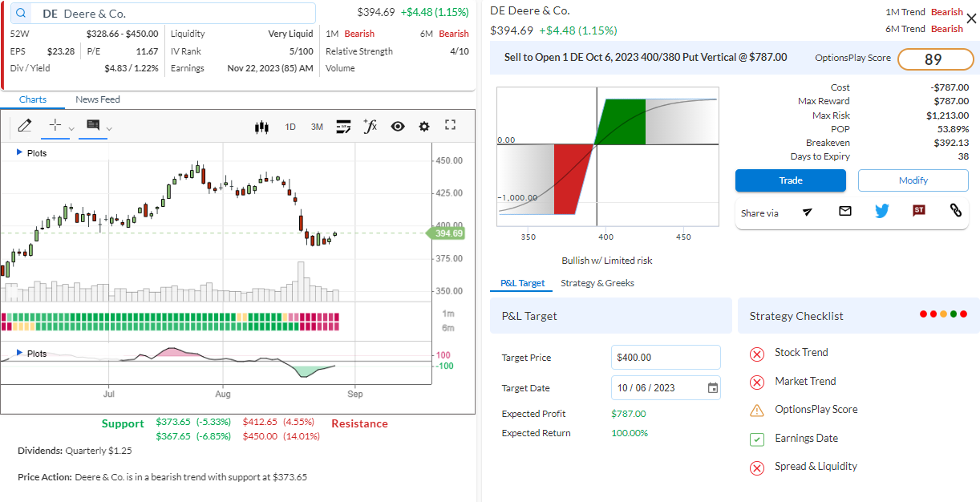Share the trade on Twitter

click(x=882, y=211)
